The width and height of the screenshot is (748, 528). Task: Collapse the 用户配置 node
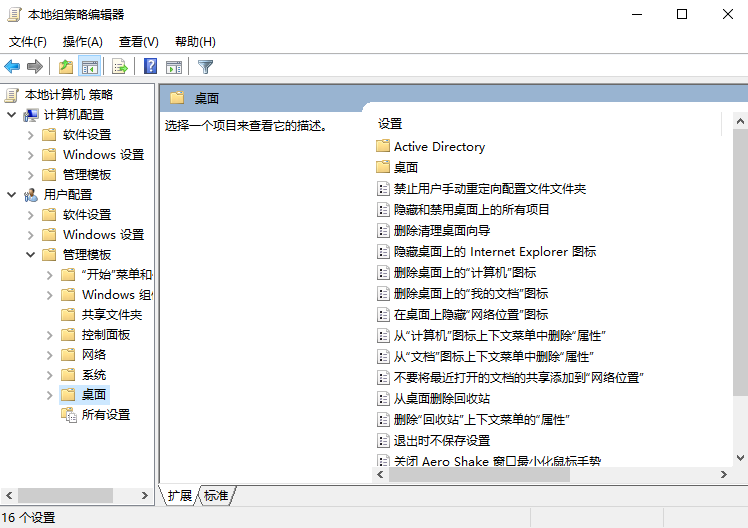click(x=12, y=195)
